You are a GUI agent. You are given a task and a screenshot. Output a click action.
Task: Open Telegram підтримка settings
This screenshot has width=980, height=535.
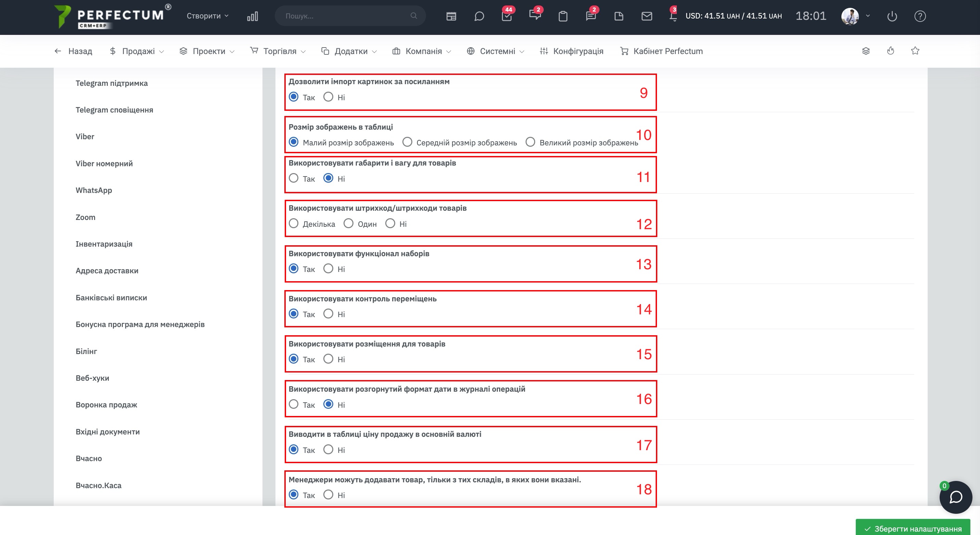tap(112, 83)
